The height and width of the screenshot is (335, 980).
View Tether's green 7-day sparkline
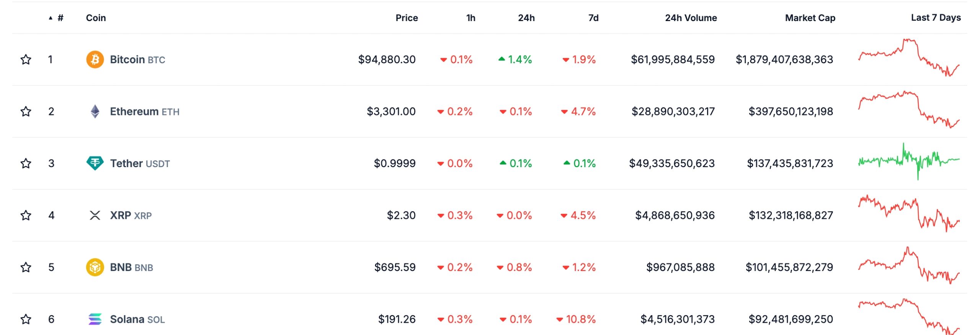[909, 161]
